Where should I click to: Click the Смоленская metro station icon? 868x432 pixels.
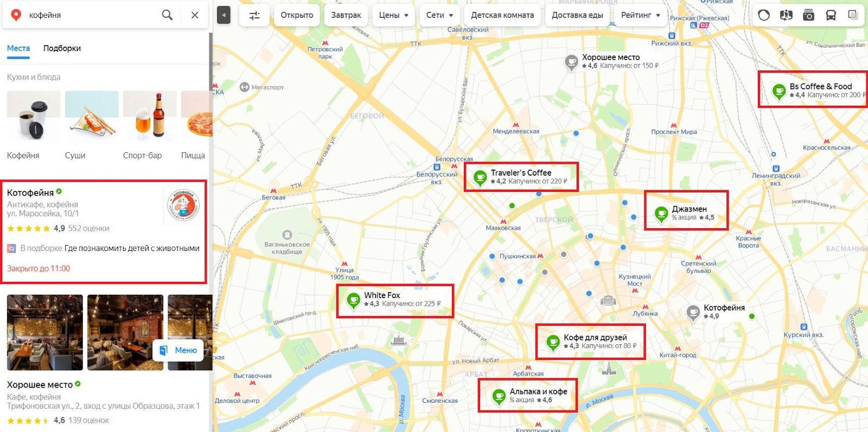pos(439,394)
